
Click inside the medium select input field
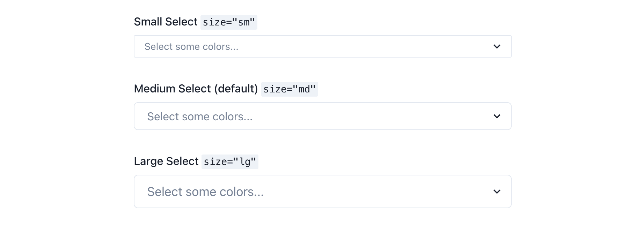(314, 116)
